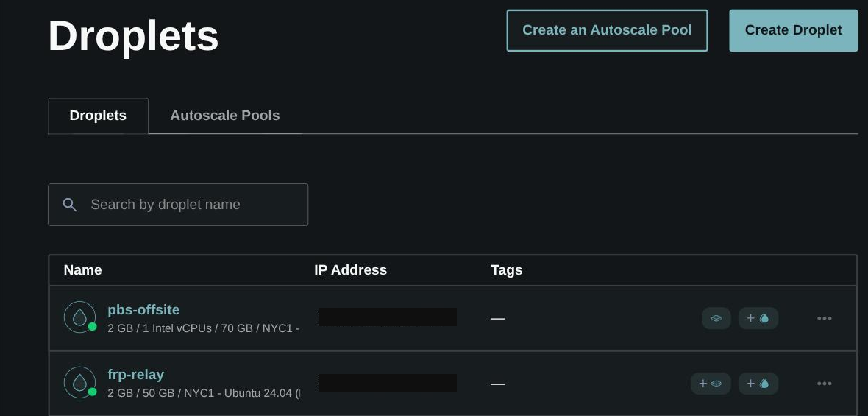Click the frp-relay specs text
The width and height of the screenshot is (868, 416).
pyautogui.click(x=204, y=393)
